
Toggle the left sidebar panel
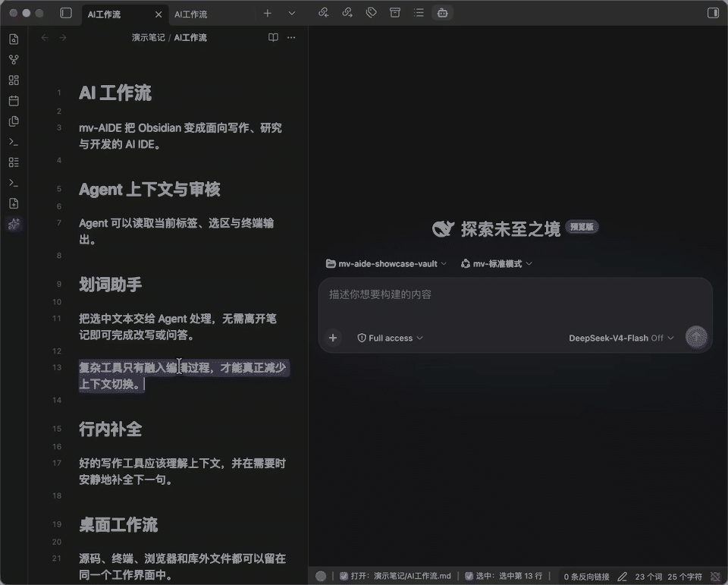point(66,13)
